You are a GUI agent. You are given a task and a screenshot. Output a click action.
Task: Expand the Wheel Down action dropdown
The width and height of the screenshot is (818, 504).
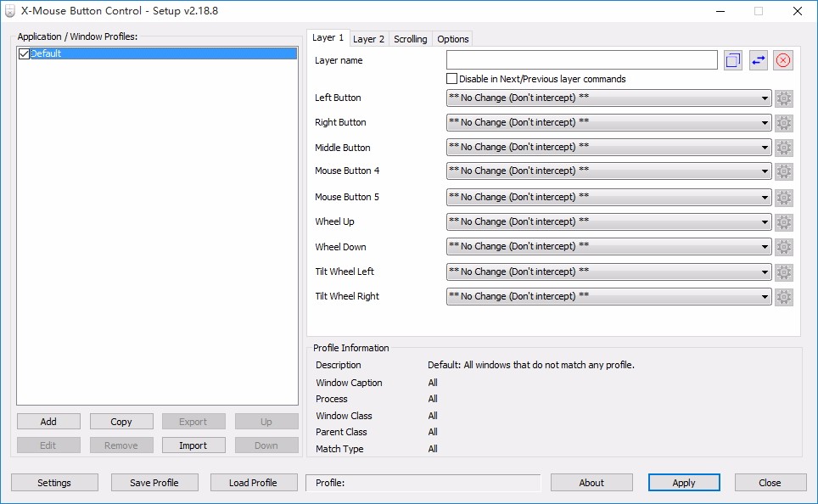click(608, 246)
